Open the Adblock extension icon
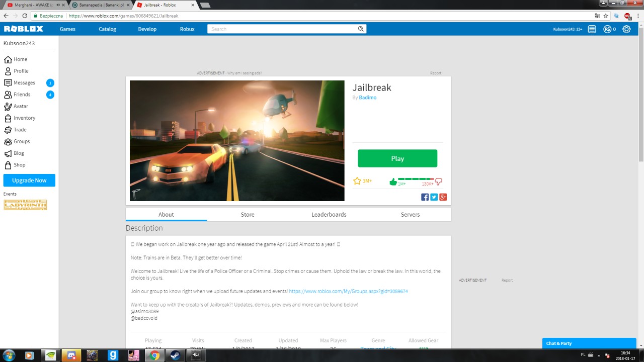Image resolution: width=644 pixels, height=362 pixels. click(627, 16)
